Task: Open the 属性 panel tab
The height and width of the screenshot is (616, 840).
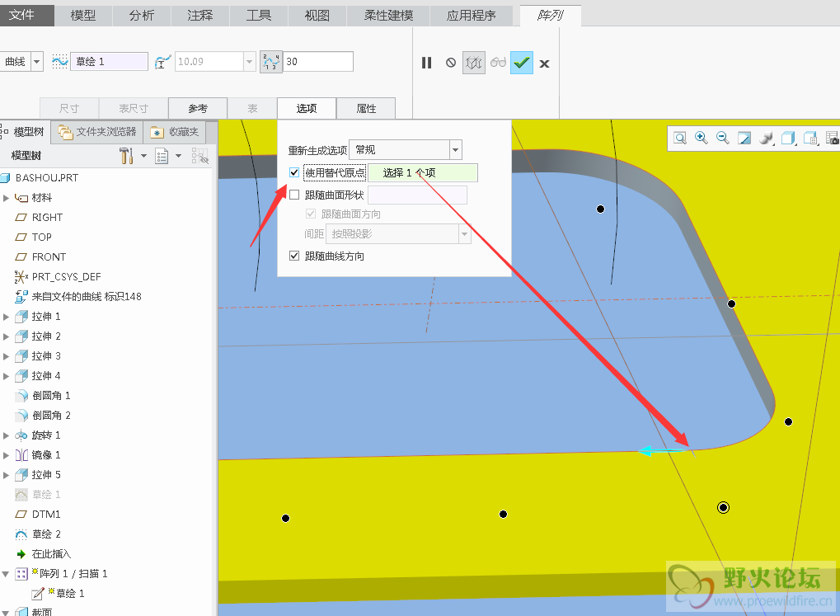Action: 366,108
